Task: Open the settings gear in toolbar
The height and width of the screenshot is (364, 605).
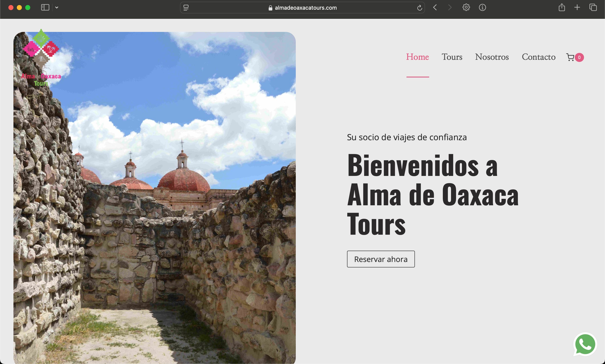Action: (x=466, y=7)
